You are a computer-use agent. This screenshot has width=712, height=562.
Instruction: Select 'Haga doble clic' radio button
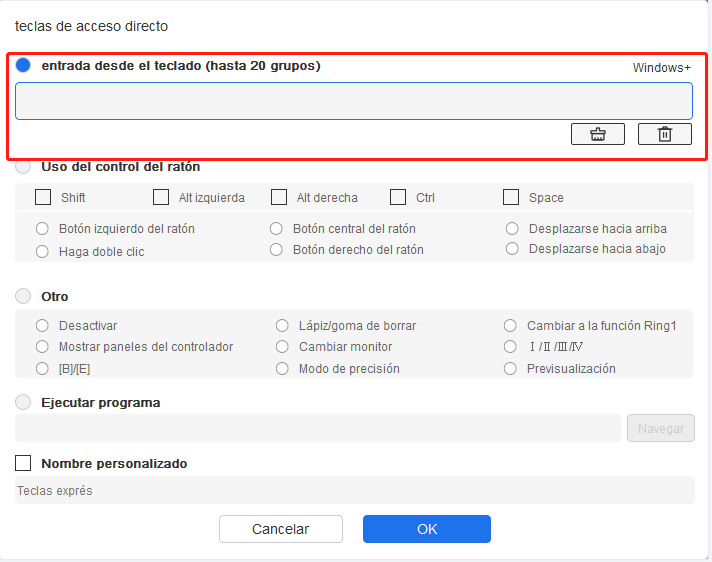(42, 252)
